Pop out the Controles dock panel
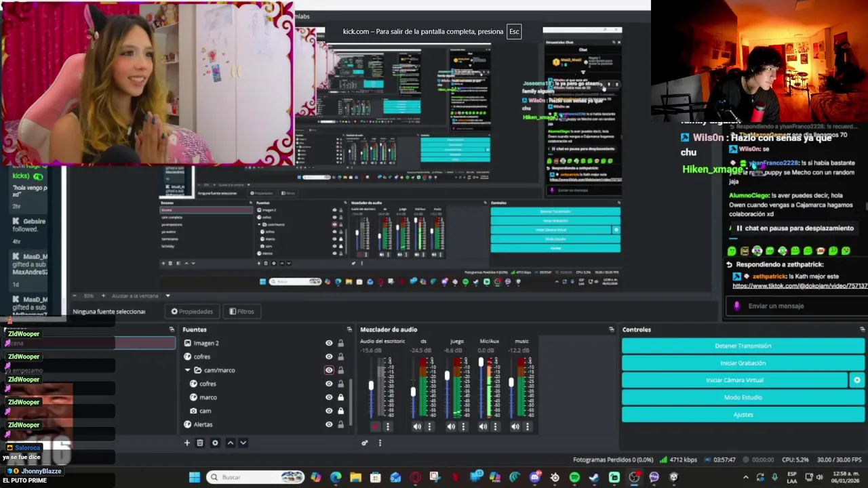 pos(862,329)
